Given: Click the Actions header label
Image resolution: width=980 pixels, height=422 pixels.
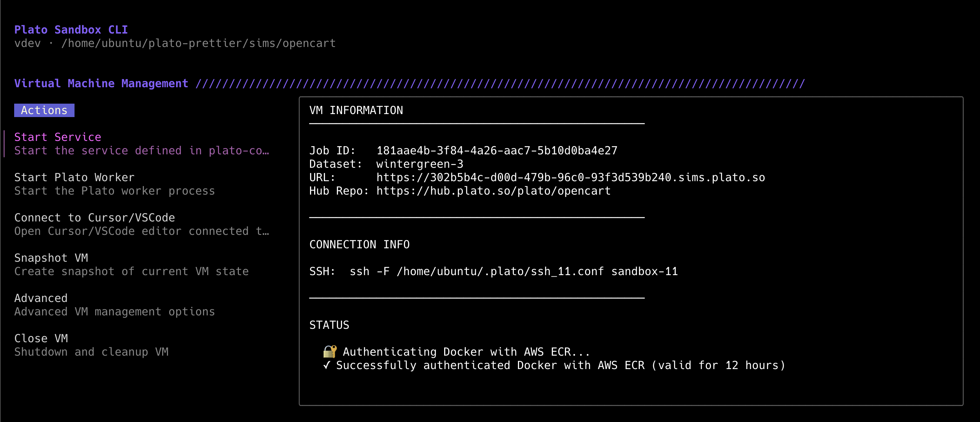Looking at the screenshot, I should pos(44,110).
